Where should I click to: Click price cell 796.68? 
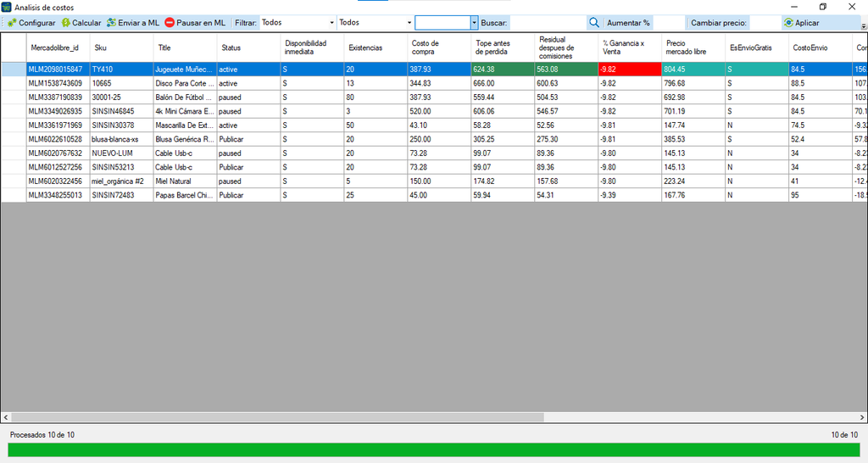coord(693,83)
